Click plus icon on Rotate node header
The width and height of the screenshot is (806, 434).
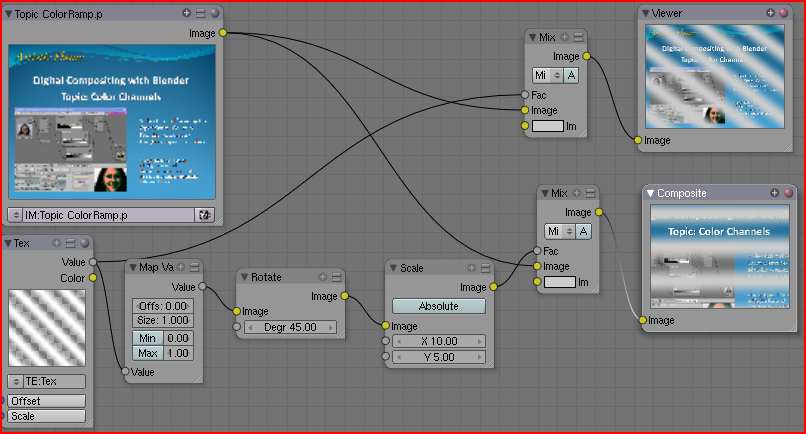pyautogui.click(x=322, y=277)
